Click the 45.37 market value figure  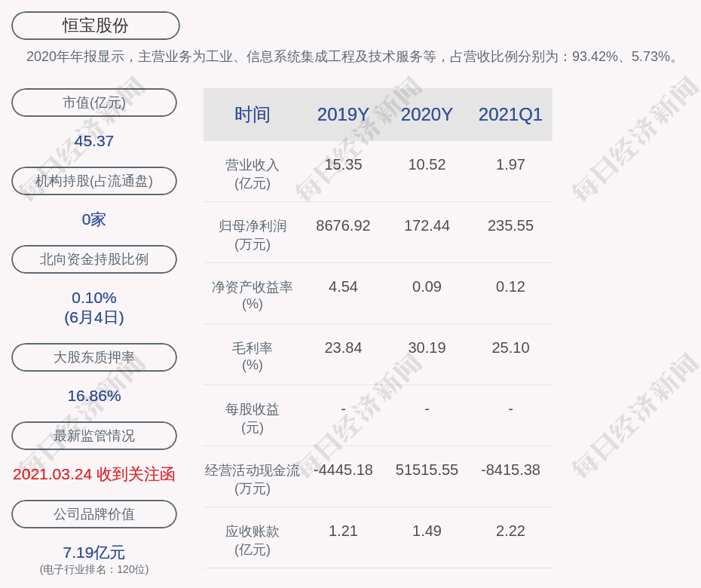pyautogui.click(x=94, y=141)
